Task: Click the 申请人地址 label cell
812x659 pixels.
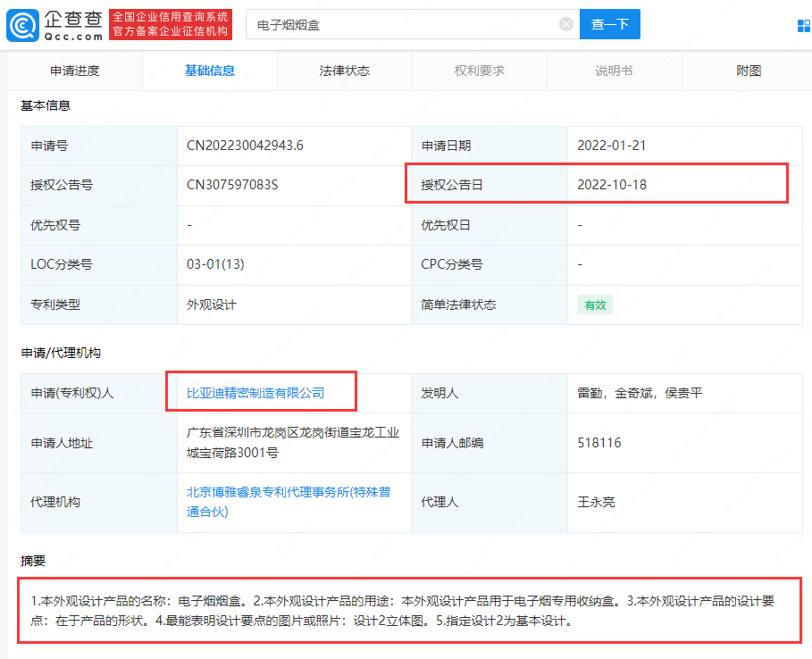Action: point(99,443)
